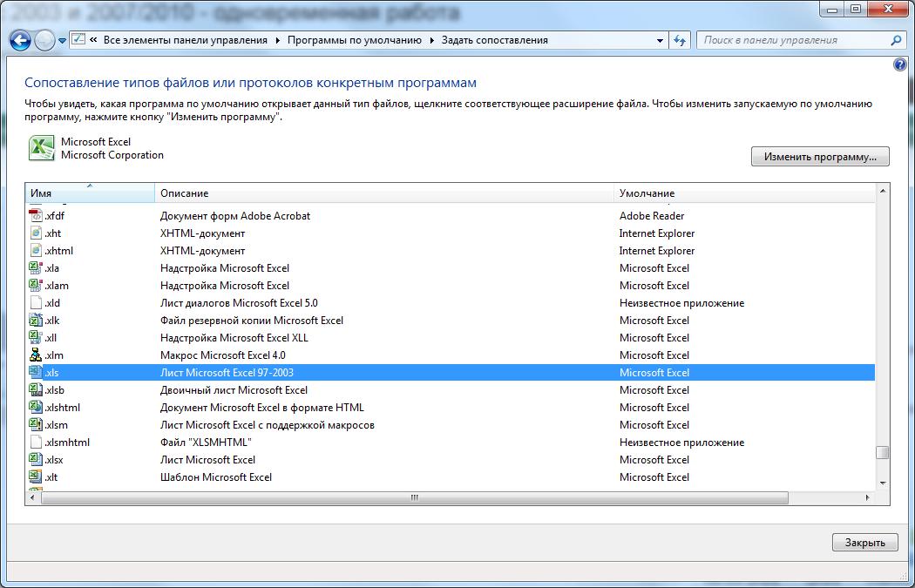Image resolution: width=915 pixels, height=588 pixels.
Task: Select the .xhtml file icon
Action: [x=37, y=251]
